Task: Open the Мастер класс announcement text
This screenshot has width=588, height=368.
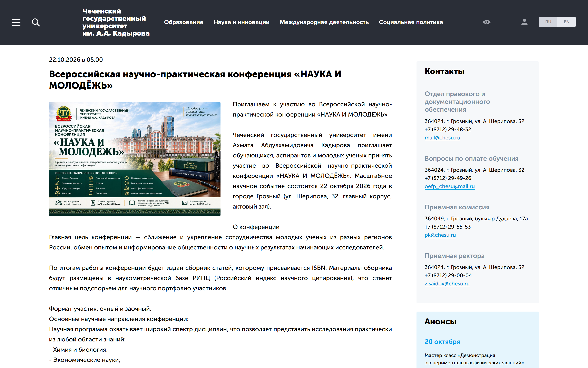Action: pos(474,359)
